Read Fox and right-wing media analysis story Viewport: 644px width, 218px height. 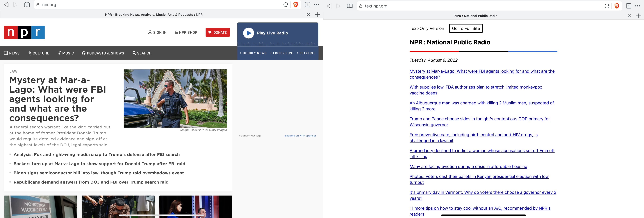(97, 154)
